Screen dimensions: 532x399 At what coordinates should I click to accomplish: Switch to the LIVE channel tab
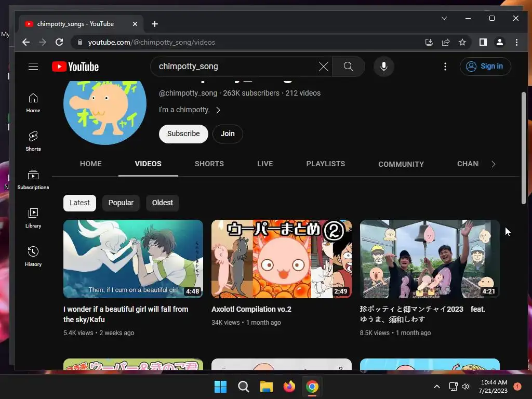point(265,164)
